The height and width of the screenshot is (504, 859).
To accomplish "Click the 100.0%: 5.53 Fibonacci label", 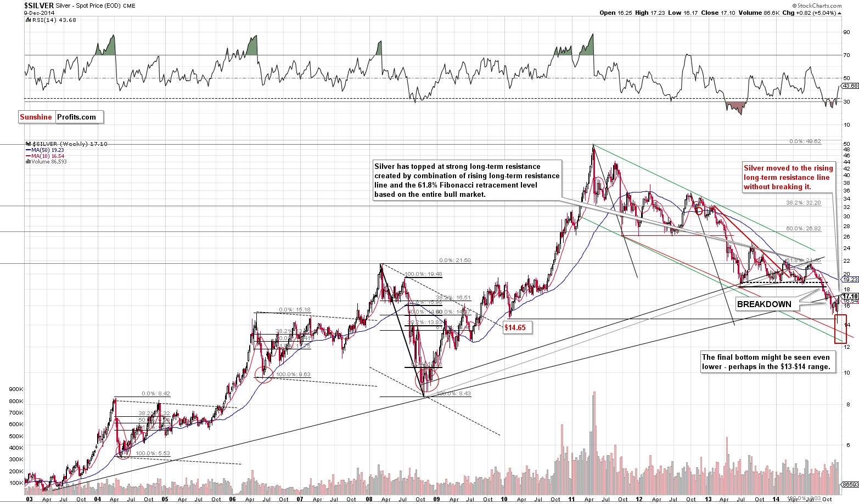I will click(153, 454).
